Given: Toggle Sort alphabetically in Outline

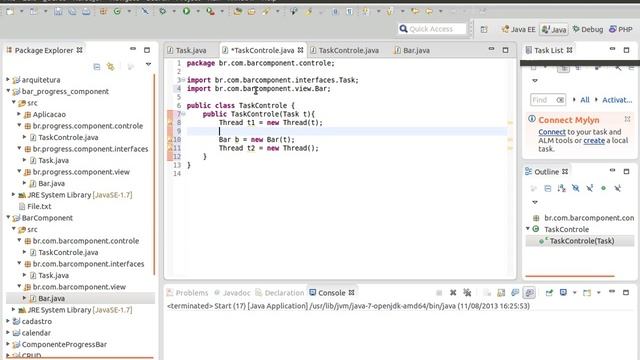Looking at the screenshot, I should point(562,188).
